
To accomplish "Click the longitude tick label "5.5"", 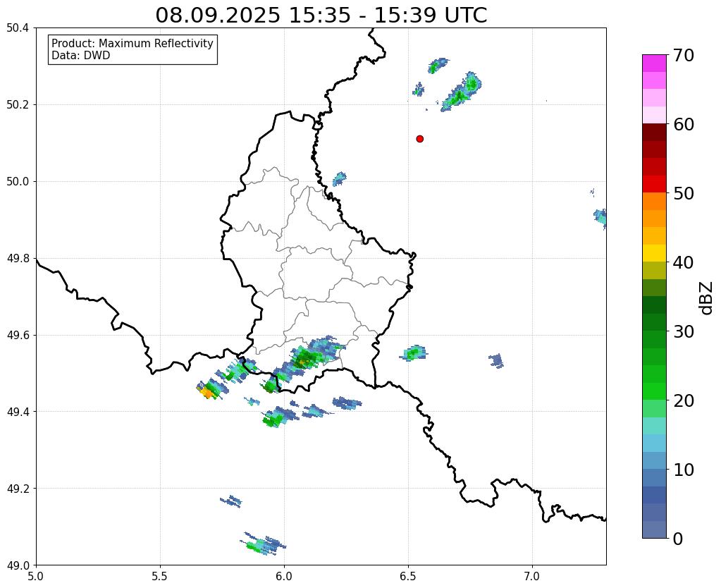I will pyautogui.click(x=160, y=576).
